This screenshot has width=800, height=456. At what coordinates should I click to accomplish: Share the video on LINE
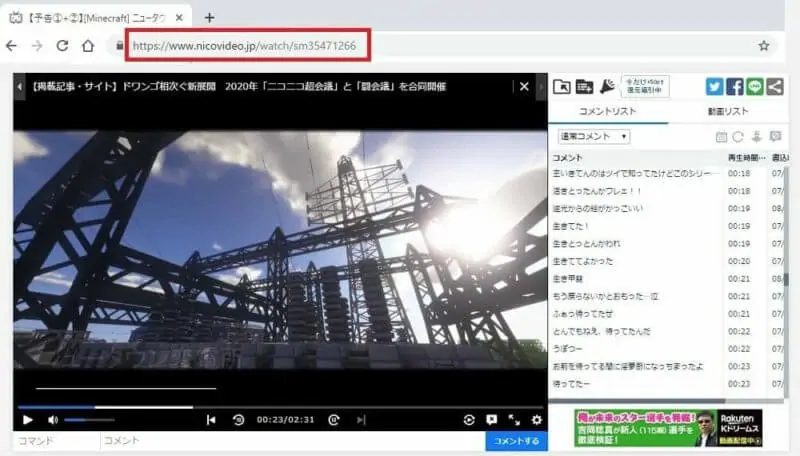[x=755, y=87]
